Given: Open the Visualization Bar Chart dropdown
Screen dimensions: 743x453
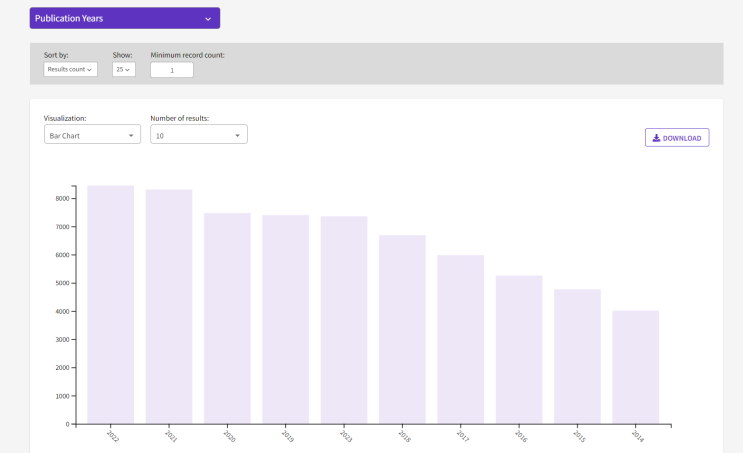Looking at the screenshot, I should tap(92, 135).
